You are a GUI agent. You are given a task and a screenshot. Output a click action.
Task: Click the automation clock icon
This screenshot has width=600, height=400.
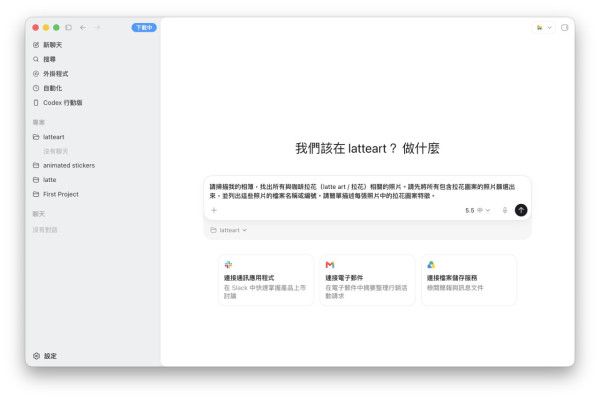coord(36,88)
